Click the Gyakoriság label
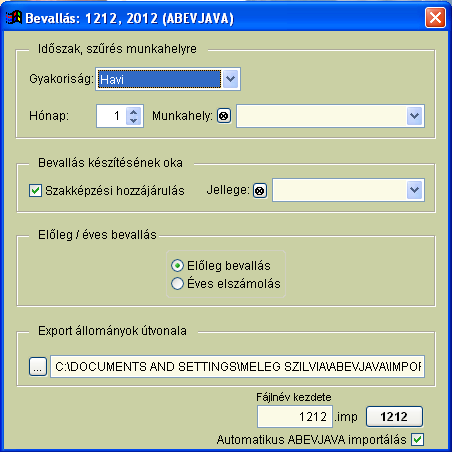The height and width of the screenshot is (452, 452). click(x=61, y=79)
